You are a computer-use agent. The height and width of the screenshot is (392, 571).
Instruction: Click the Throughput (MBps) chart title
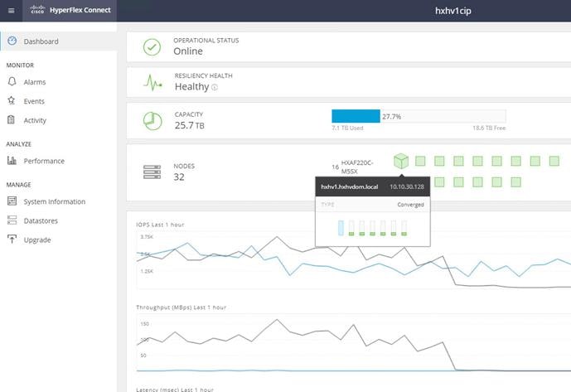tap(181, 307)
